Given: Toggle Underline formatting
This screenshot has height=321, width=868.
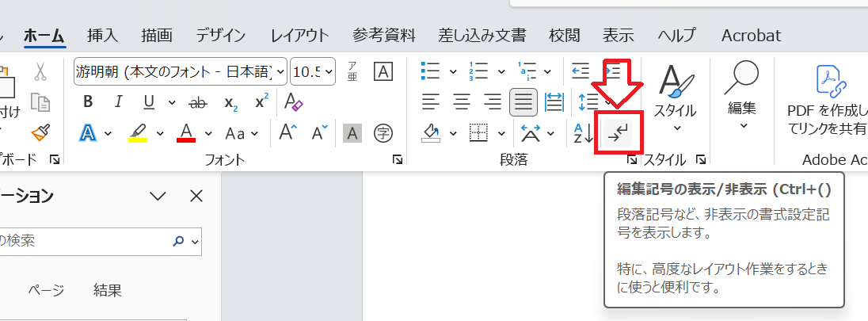Looking at the screenshot, I should pyautogui.click(x=148, y=102).
